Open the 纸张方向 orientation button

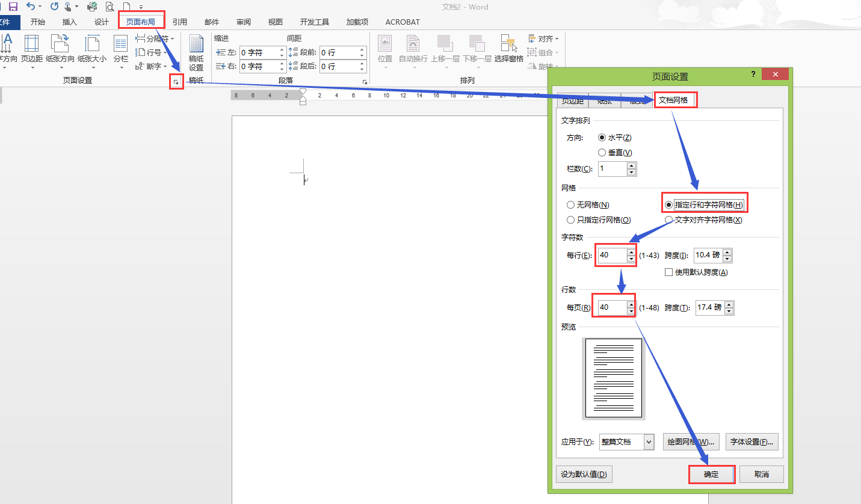60,51
